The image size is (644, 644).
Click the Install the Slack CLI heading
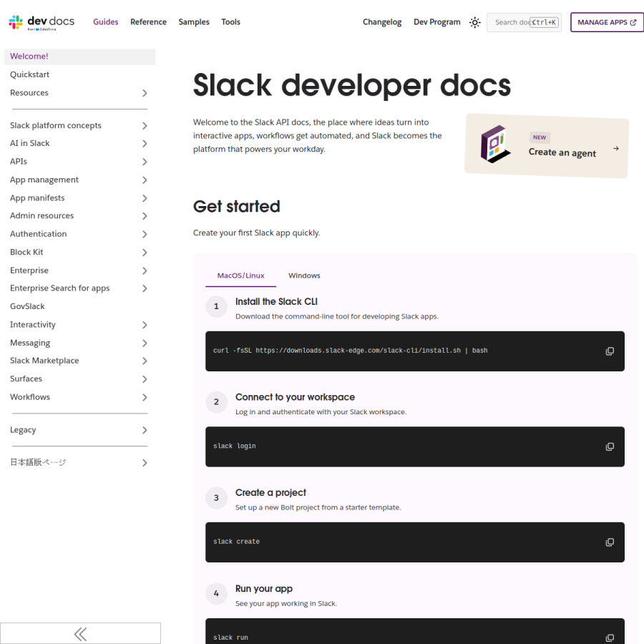click(276, 302)
